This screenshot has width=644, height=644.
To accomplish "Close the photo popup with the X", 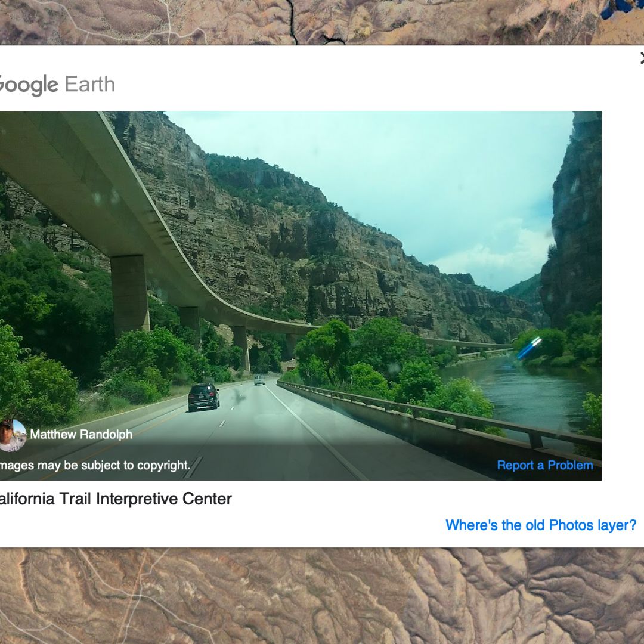I will pos(642,58).
